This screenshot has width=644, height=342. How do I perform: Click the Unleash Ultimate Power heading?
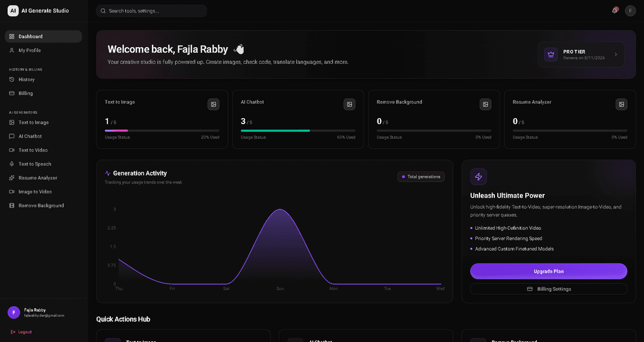pyautogui.click(x=507, y=196)
